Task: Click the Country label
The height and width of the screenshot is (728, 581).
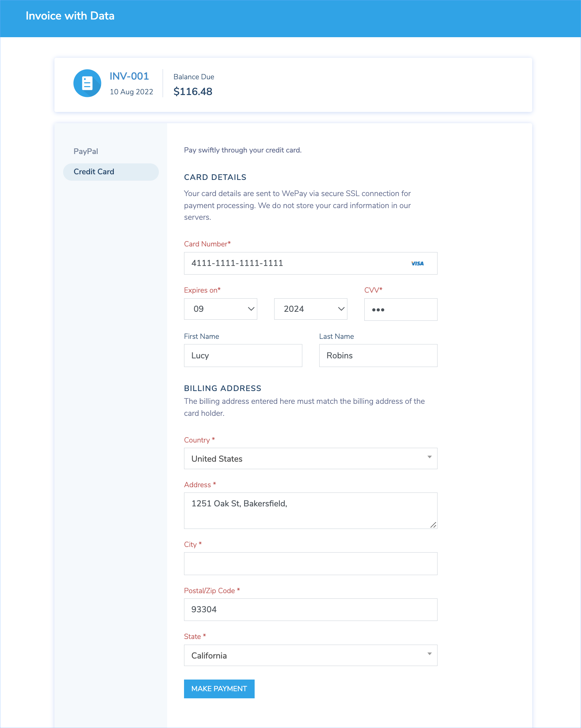Action: [x=199, y=440]
